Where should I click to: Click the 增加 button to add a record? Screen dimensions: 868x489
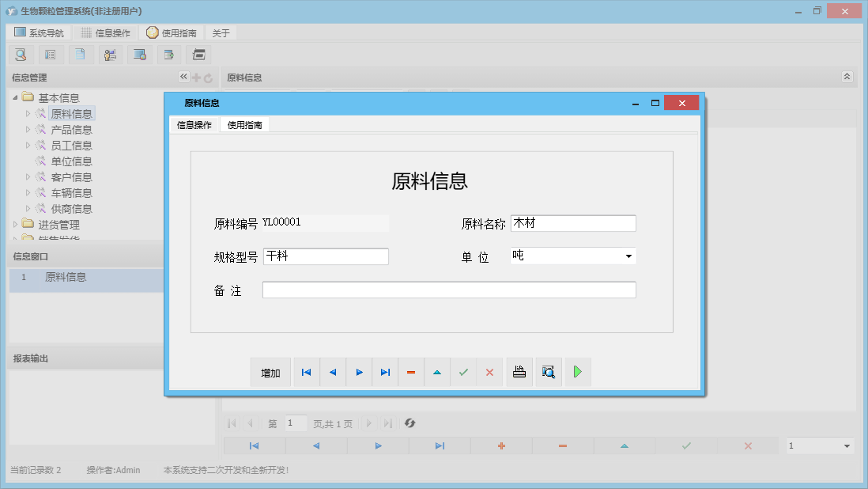click(x=270, y=372)
